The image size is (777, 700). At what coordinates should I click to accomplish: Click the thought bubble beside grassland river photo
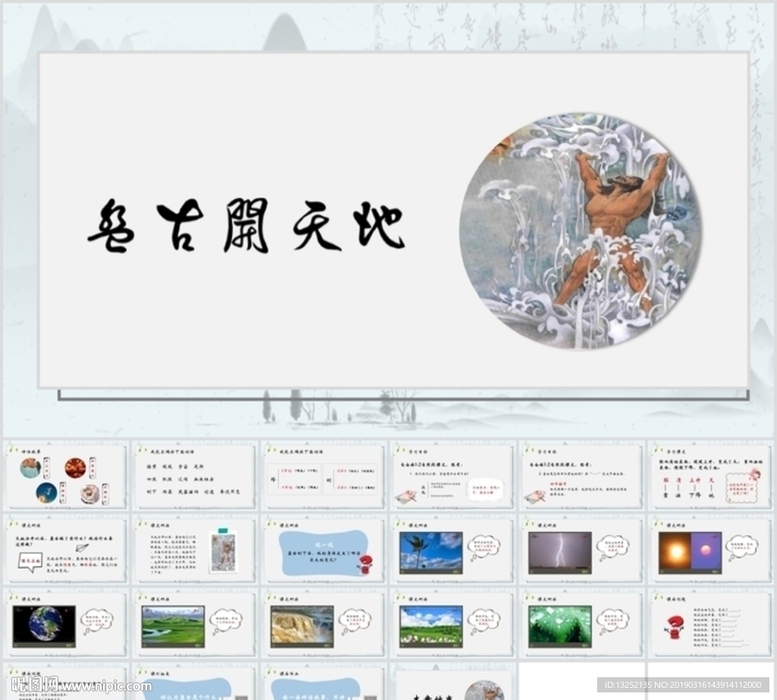[226, 622]
